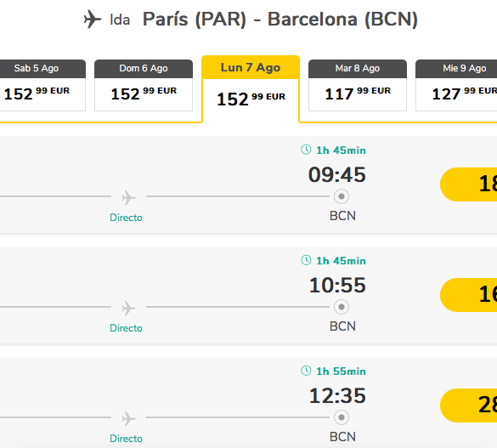Choose yellow price button for 10:55 flight
The width and height of the screenshot is (497, 448).
pyautogui.click(x=468, y=295)
